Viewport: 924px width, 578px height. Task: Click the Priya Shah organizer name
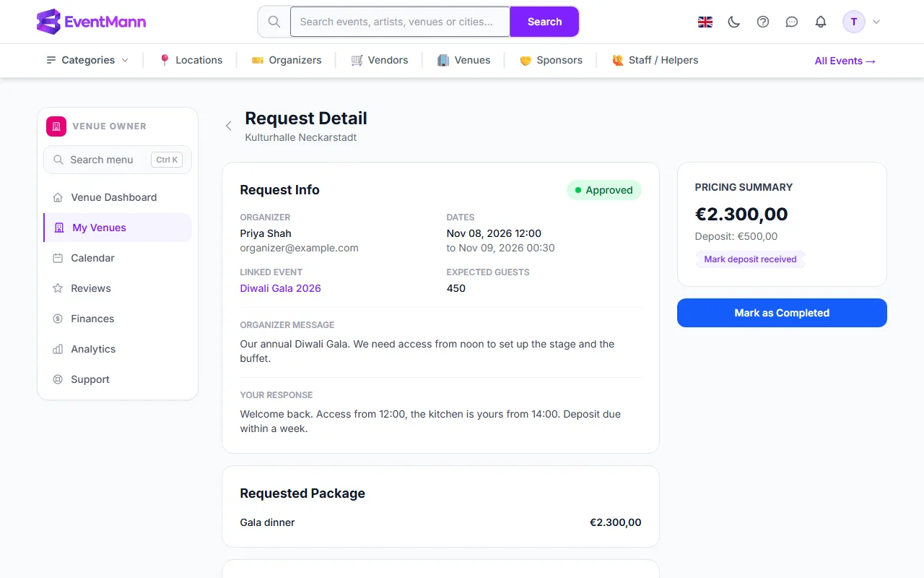click(x=266, y=233)
